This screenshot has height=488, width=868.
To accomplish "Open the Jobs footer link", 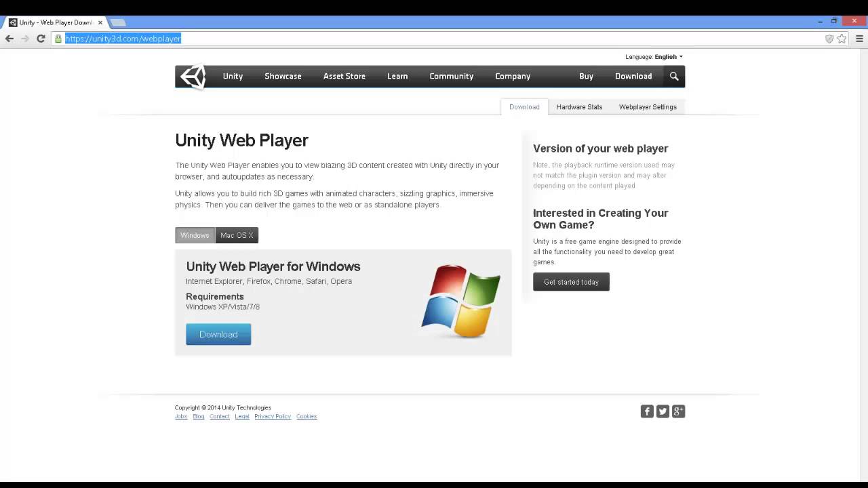I will point(181,416).
